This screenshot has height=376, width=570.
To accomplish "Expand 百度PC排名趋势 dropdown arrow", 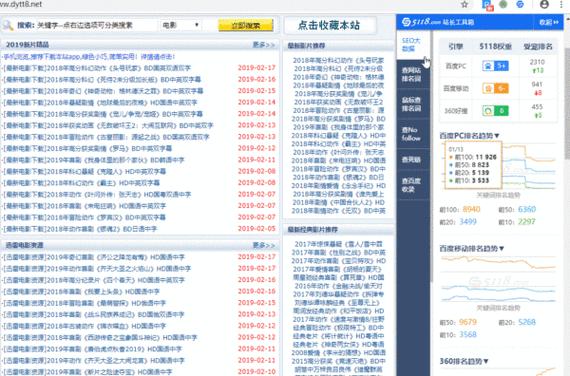I will point(497,136).
